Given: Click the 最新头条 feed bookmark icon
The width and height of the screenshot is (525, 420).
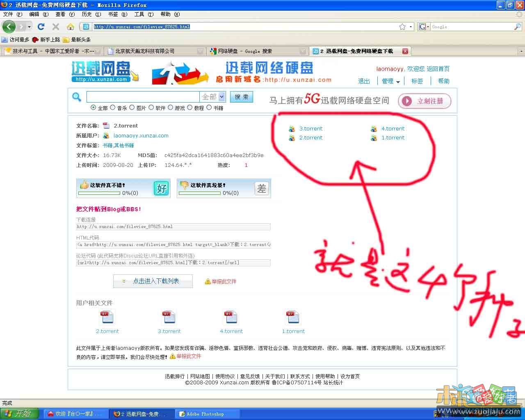Looking at the screenshot, I should pos(66,40).
